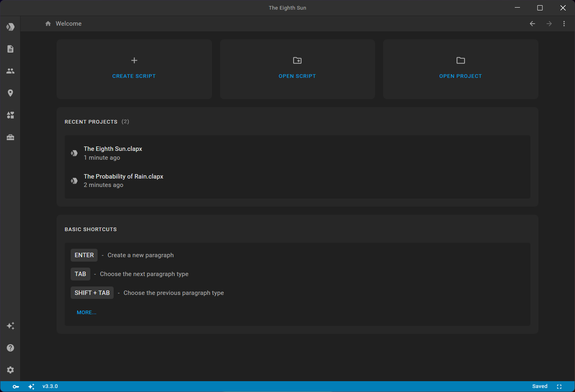Click the TAB shortcut key chip
The width and height of the screenshot is (575, 392).
click(80, 274)
